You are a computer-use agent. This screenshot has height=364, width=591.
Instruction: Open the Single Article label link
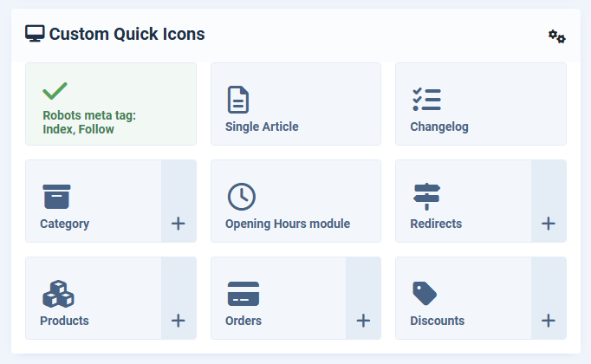tap(262, 127)
